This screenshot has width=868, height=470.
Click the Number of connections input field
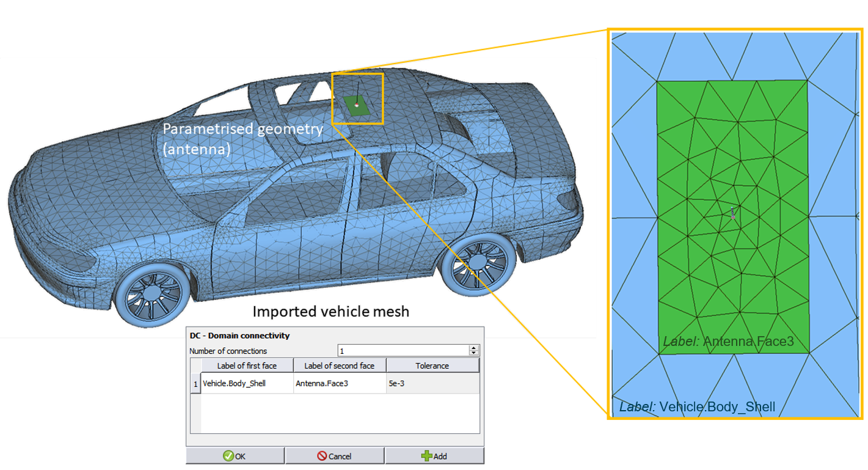coord(403,351)
